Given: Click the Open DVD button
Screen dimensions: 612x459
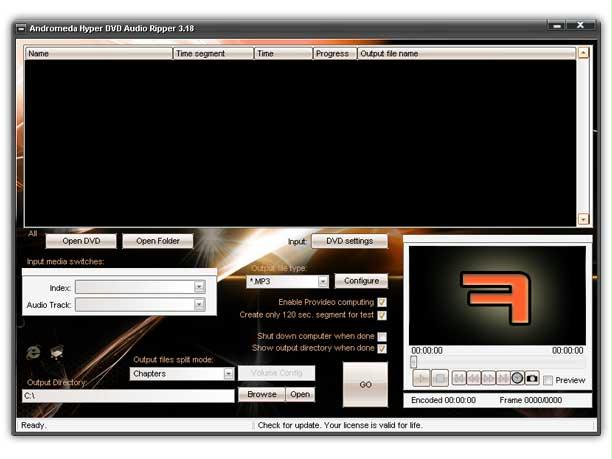Looking at the screenshot, I should [x=81, y=241].
